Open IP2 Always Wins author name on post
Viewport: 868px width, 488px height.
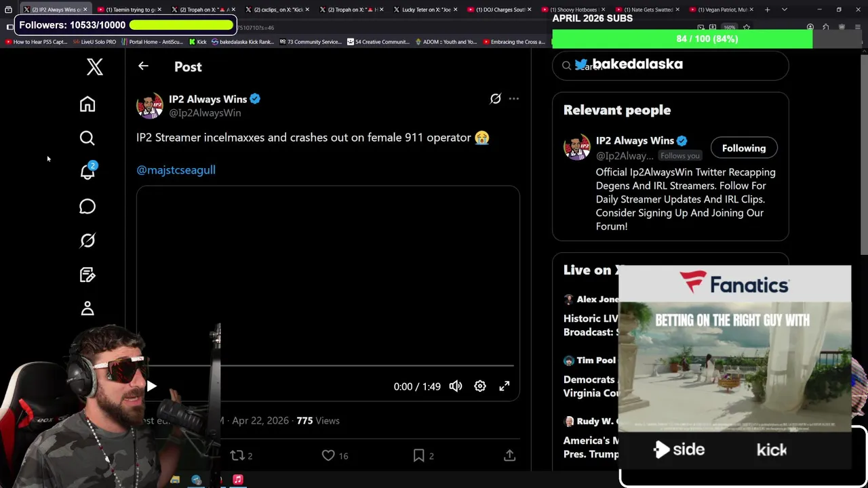point(208,99)
